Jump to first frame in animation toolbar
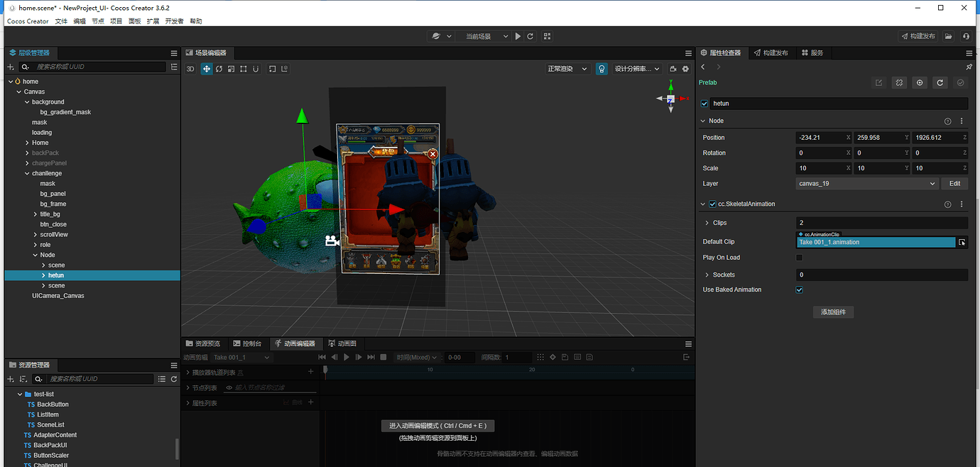980x467 pixels. (322, 357)
